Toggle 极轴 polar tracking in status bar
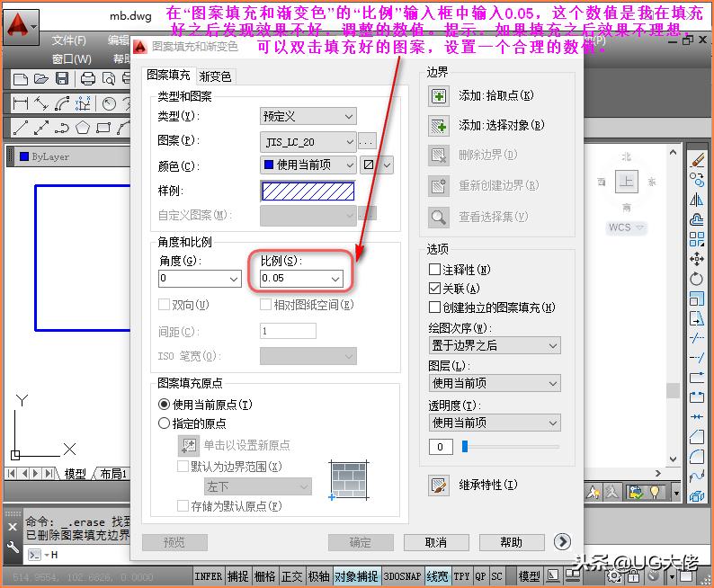Screen dimensions: 714x588 pos(318,576)
